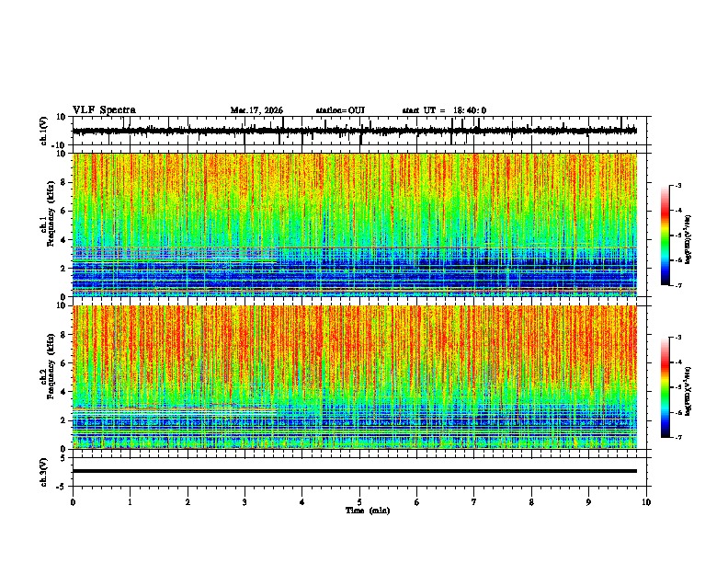Click the "ch.1(V)" waveform axis label
Image resolution: width=728 pixels, height=563 pixels.
coord(44,131)
